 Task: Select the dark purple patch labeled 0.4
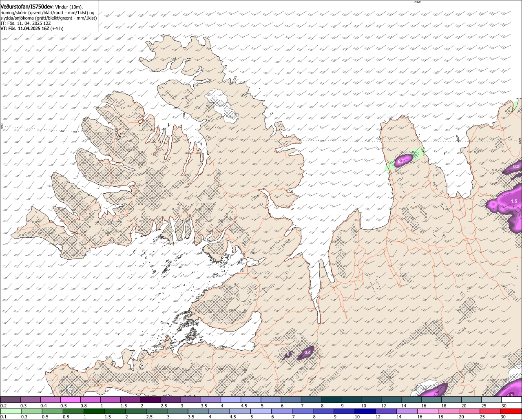click(x=306, y=353)
